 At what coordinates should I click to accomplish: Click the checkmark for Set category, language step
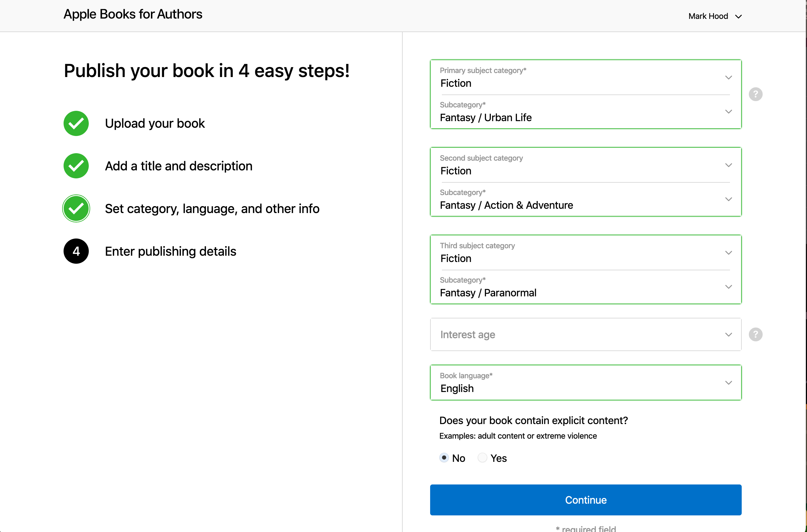tap(76, 208)
